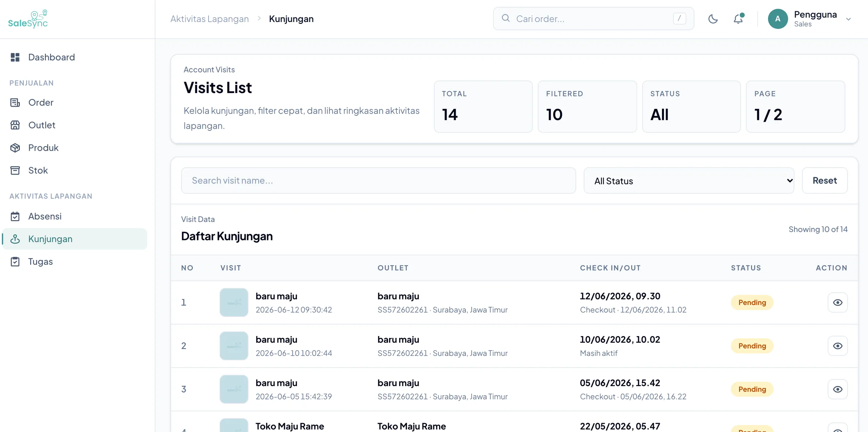Click the Order sidebar icon
Image resolution: width=868 pixels, height=432 pixels.
(x=15, y=103)
